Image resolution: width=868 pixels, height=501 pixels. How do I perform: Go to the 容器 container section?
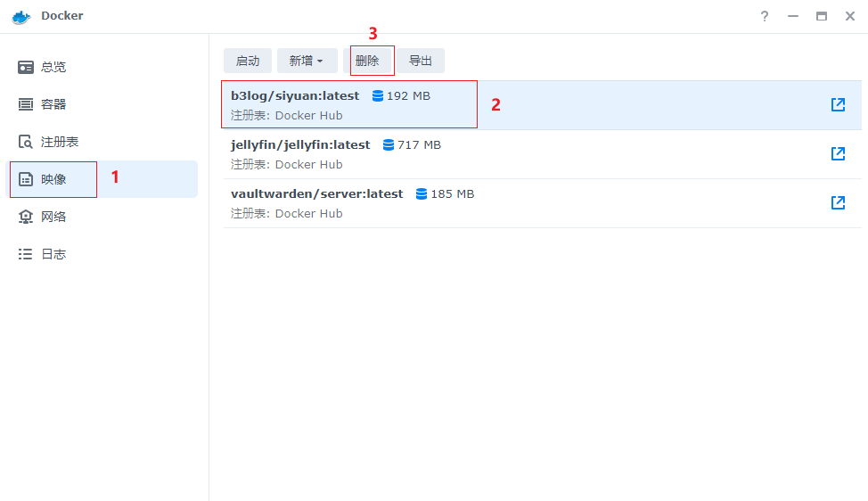[x=102, y=104]
